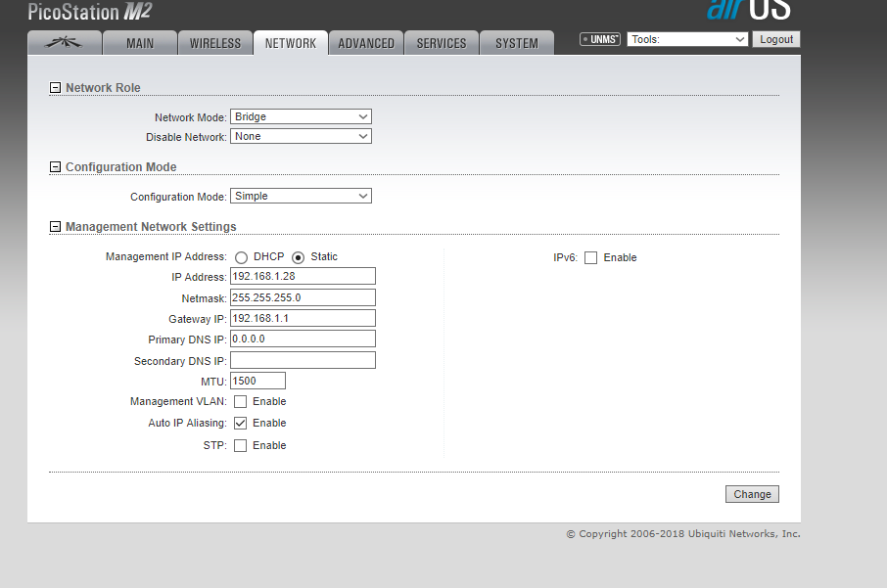This screenshot has height=588, width=887.
Task: Open the Tools dropdown
Action: pyautogui.click(x=687, y=39)
